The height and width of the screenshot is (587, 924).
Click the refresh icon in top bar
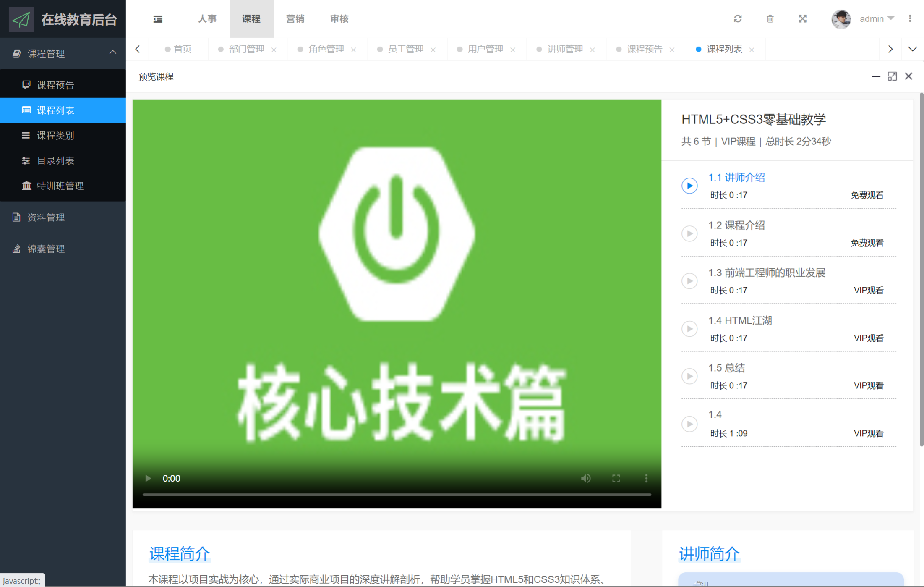(x=738, y=19)
